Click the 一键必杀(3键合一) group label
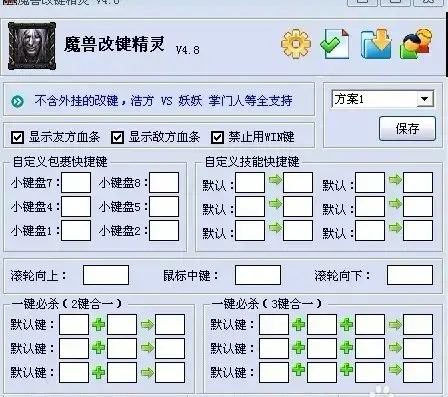The width and height of the screenshot is (448, 397). [266, 304]
